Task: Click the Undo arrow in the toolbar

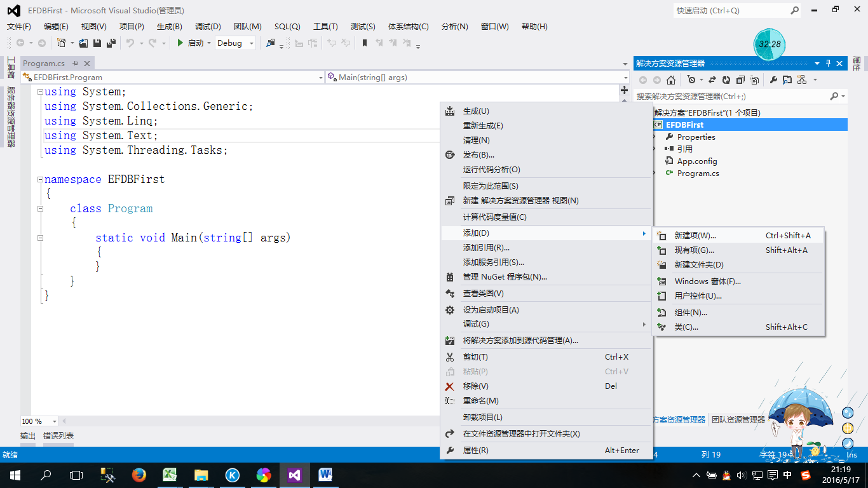Action: click(x=130, y=43)
